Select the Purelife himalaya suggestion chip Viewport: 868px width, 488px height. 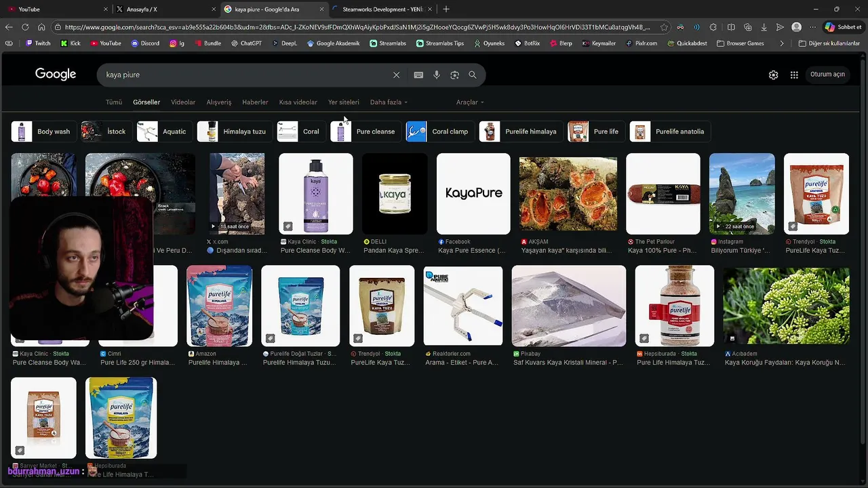[520, 131]
